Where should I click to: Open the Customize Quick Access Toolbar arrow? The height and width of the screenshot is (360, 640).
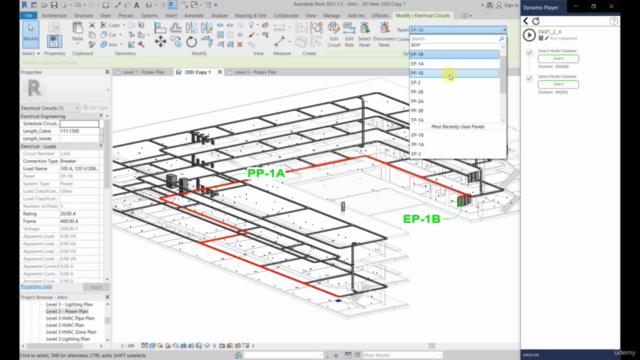click(216, 5)
